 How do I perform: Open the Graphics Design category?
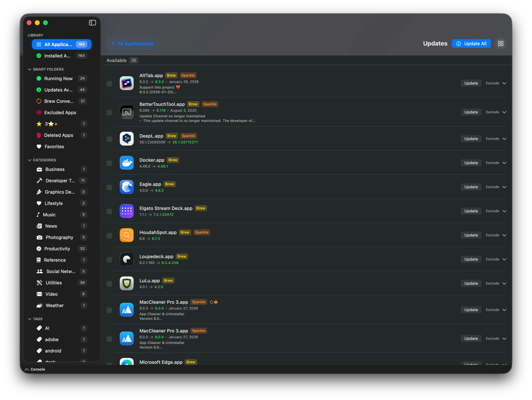click(62, 192)
